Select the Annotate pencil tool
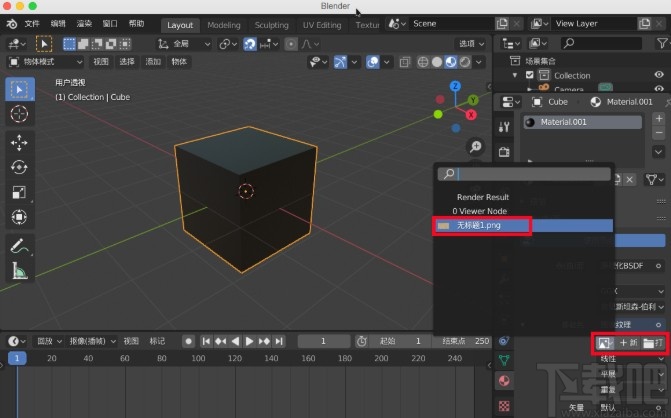 pyautogui.click(x=19, y=245)
